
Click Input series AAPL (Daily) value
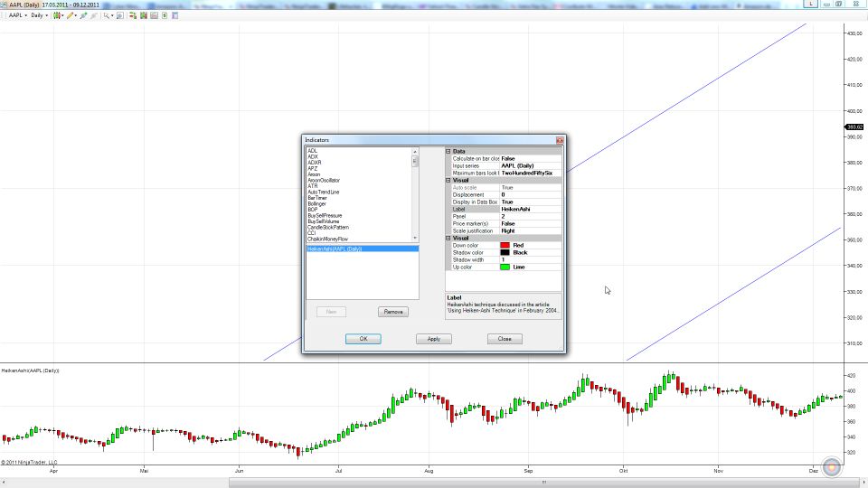[531, 165]
